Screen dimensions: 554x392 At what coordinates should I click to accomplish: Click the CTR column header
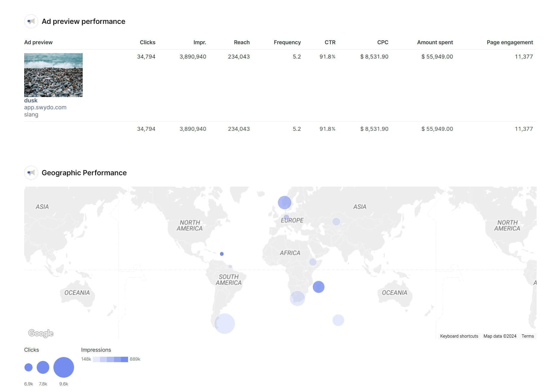[330, 42]
